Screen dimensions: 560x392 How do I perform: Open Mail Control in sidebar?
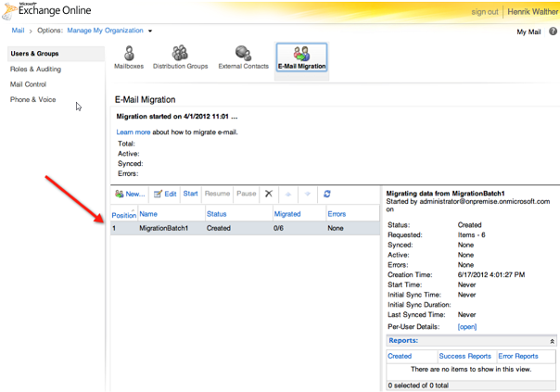pos(28,84)
